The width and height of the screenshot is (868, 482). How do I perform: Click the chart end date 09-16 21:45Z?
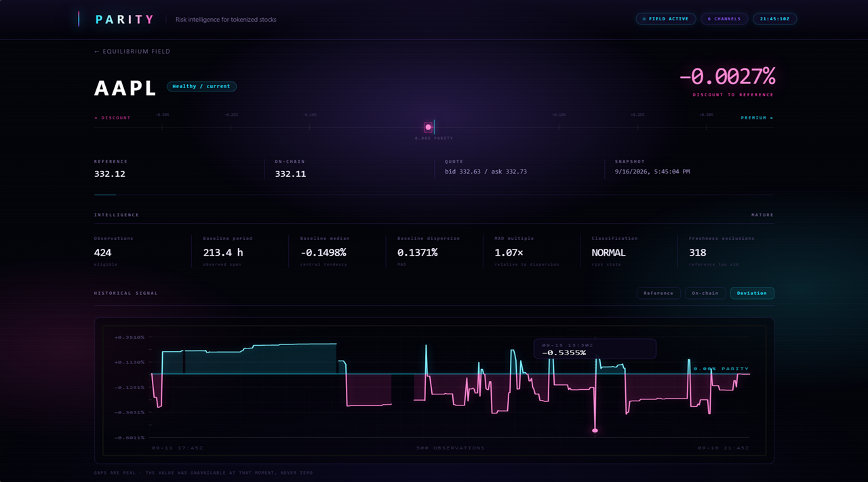pos(724,448)
